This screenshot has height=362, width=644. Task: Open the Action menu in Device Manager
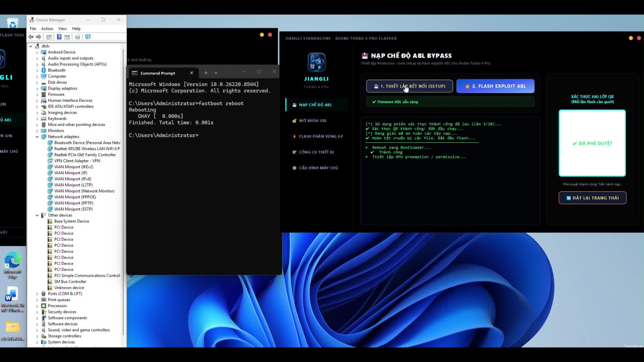47,28
